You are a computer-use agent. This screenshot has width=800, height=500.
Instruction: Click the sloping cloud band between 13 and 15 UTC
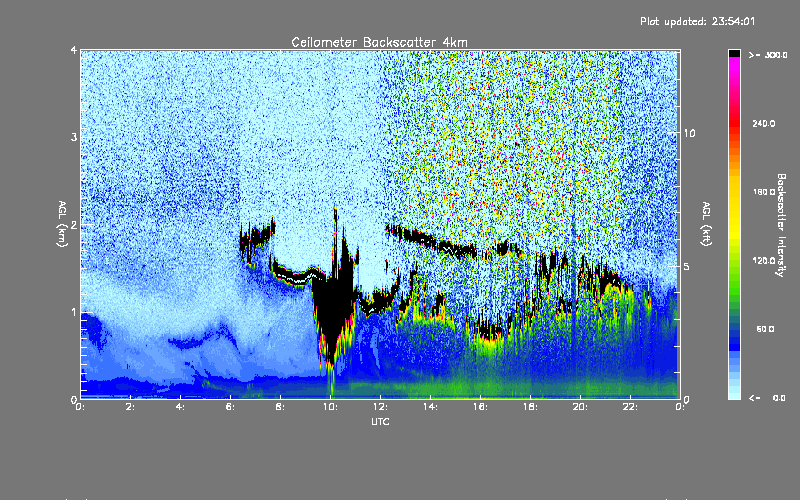tap(431, 240)
